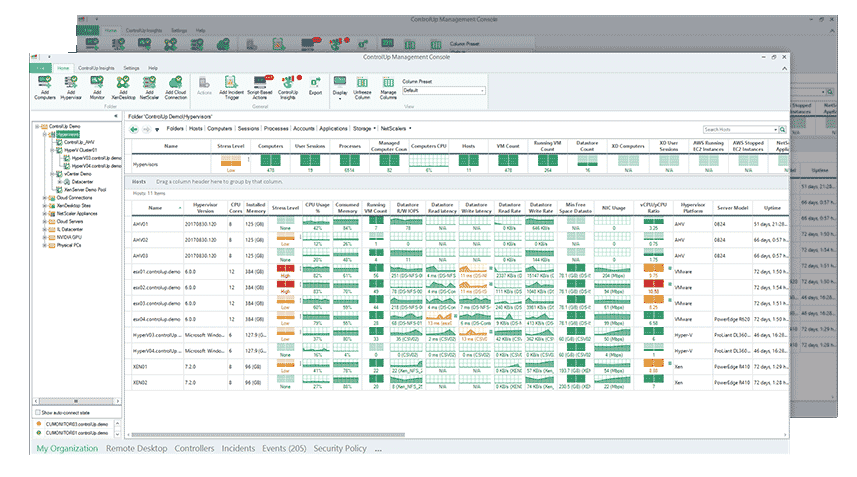Click the green back navigation arrow
This screenshot has height=477, width=857.
[x=134, y=129]
